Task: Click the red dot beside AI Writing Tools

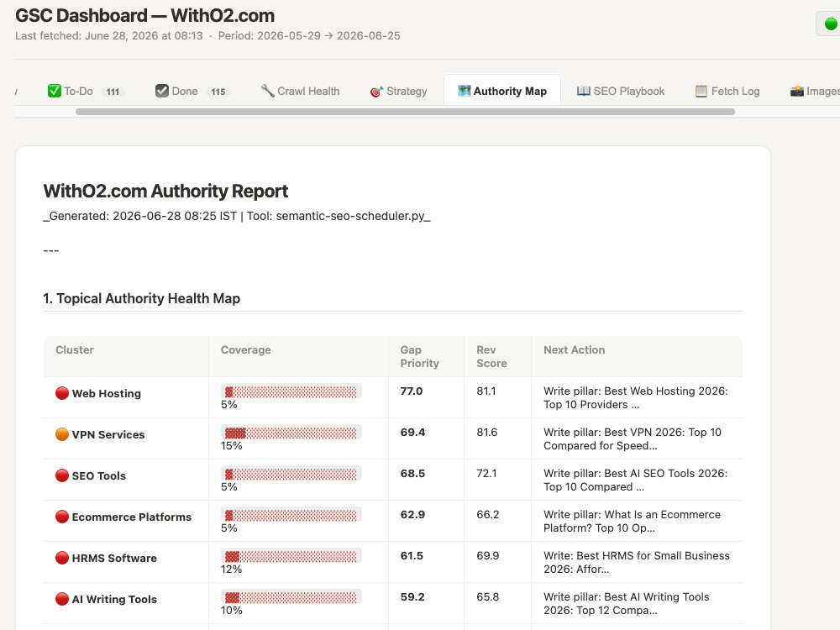Action: [62, 599]
